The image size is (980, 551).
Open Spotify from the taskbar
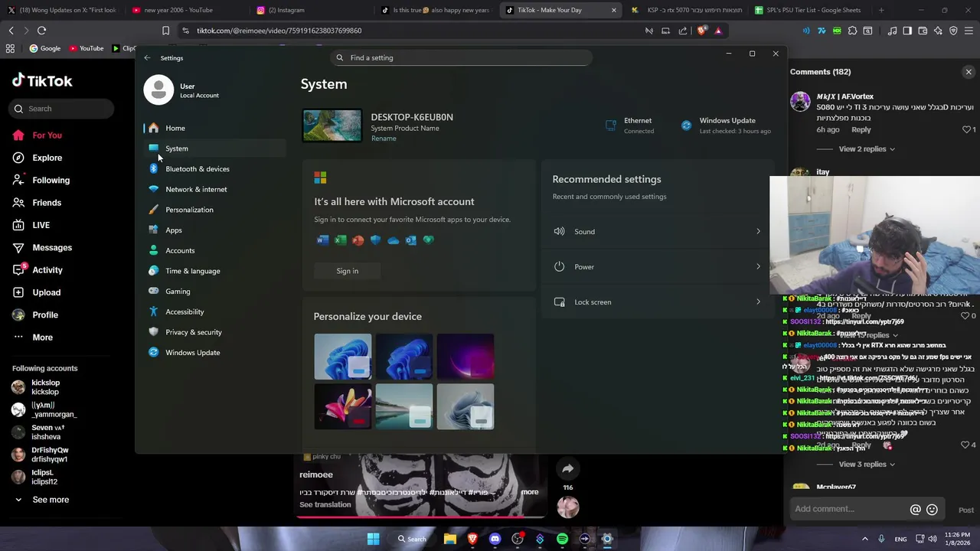pos(562,539)
